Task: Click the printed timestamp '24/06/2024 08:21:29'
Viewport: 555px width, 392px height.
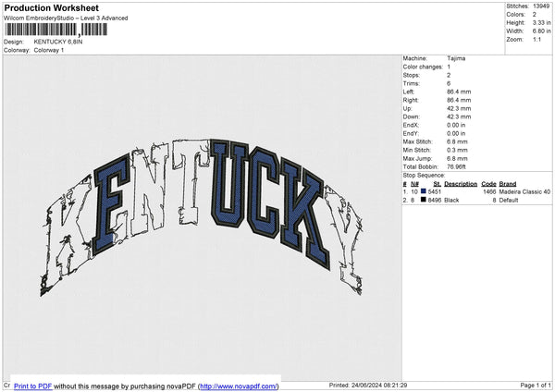Action: click(x=378, y=386)
